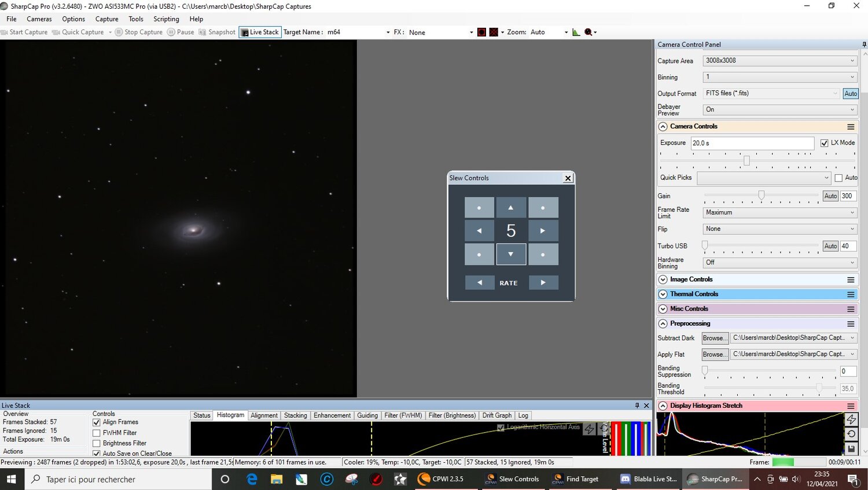Toggle the LX Mode checkbox
This screenshot has height=490, width=868.
pos(824,143)
